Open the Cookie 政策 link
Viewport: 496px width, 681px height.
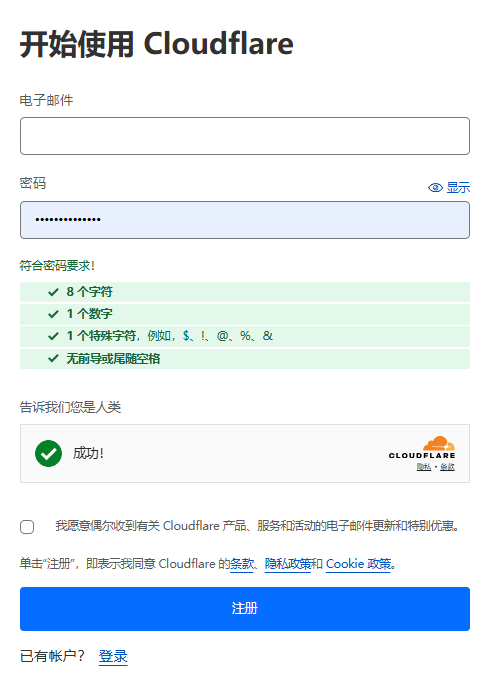[x=358, y=564]
